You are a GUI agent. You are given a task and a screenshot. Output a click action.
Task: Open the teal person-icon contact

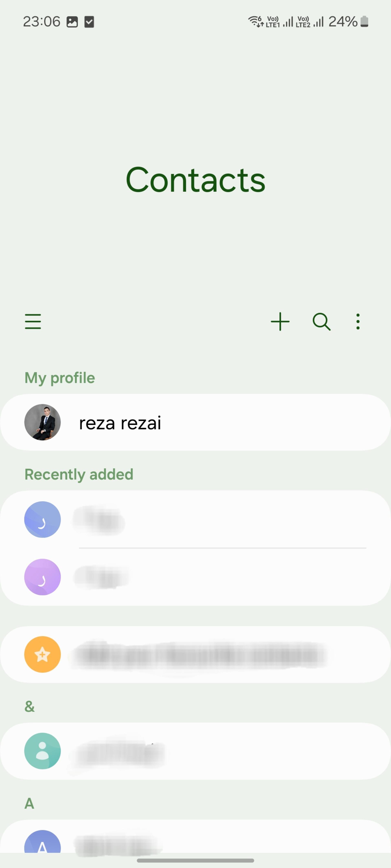click(x=195, y=751)
